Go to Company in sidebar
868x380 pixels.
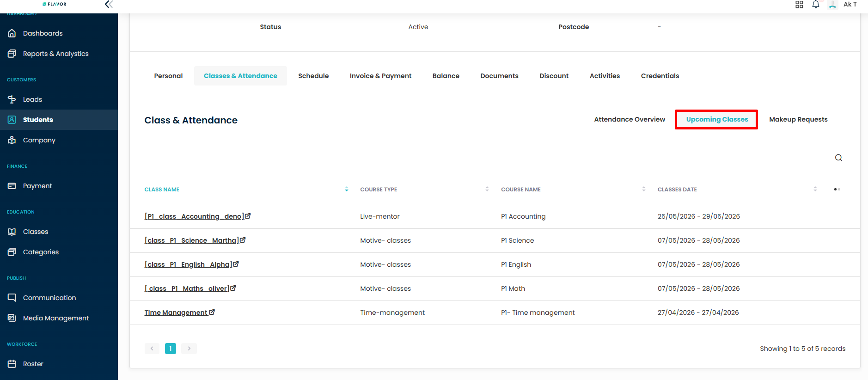click(39, 140)
